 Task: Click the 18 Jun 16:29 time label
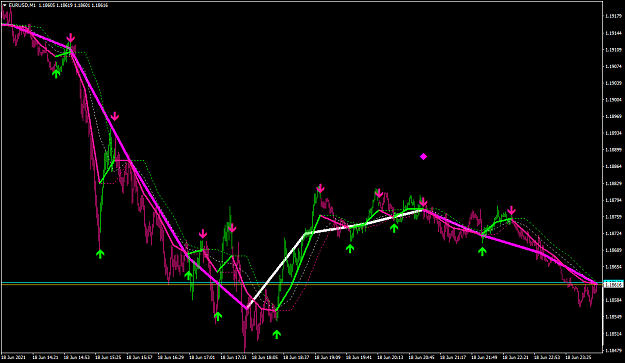pyautogui.click(x=170, y=357)
